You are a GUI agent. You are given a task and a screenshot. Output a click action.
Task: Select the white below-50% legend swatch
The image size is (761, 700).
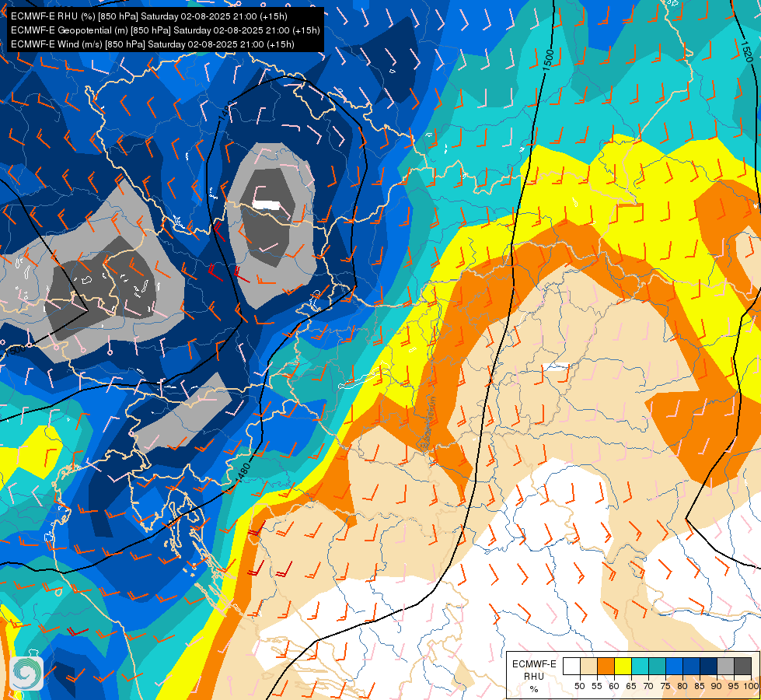[x=571, y=666]
